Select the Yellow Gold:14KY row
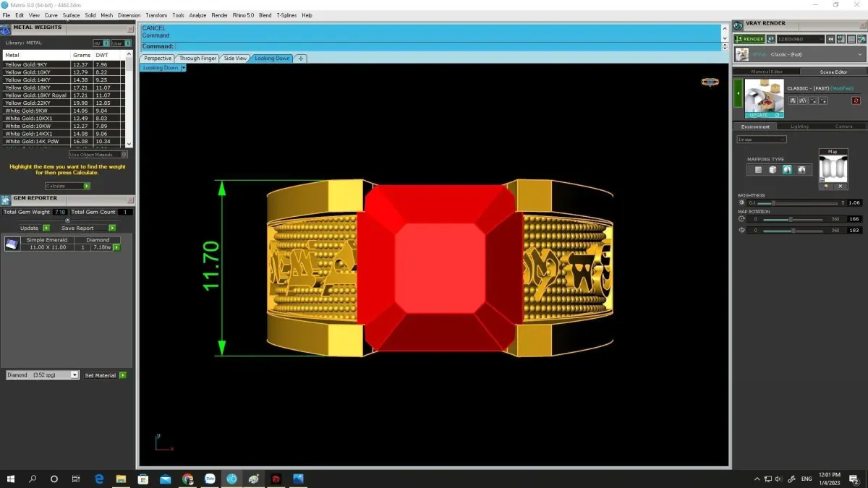 [64, 80]
